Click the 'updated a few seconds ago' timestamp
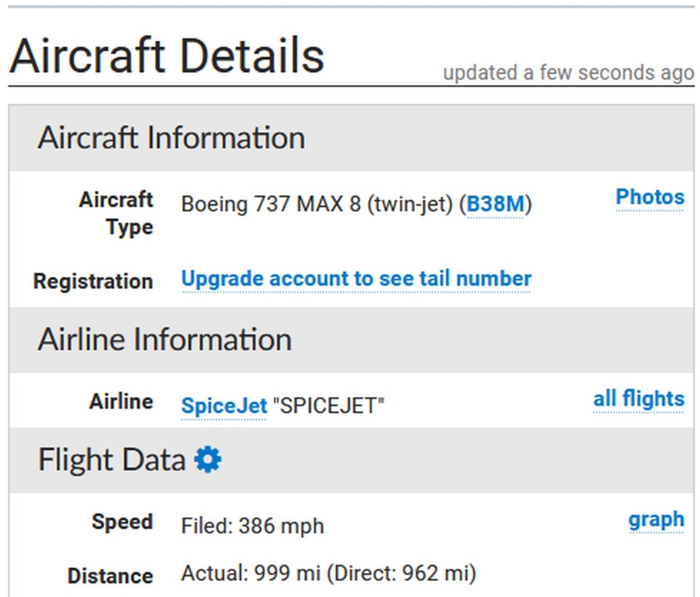Viewport: 700px width, 597px height. 568,73
